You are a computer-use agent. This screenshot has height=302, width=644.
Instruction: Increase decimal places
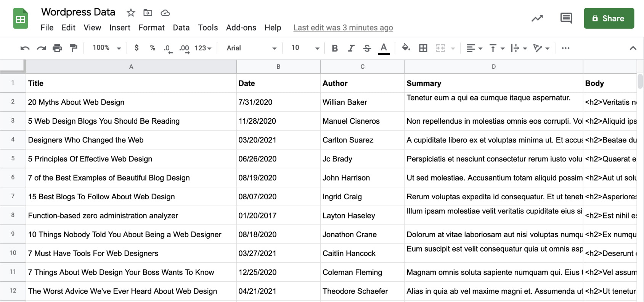click(185, 48)
